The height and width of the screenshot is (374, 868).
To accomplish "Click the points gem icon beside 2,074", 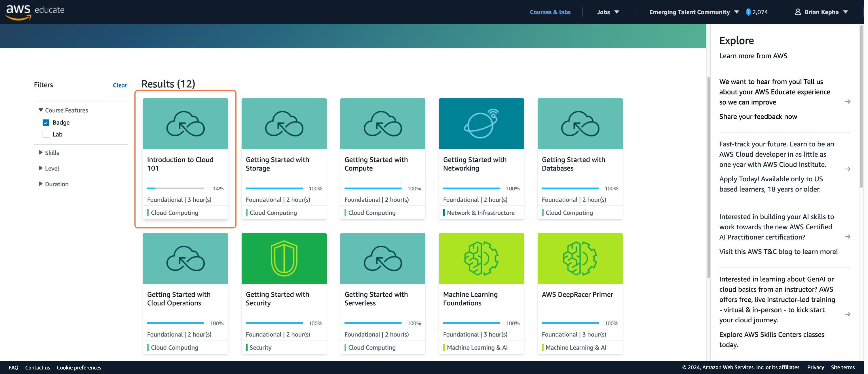I will [748, 12].
